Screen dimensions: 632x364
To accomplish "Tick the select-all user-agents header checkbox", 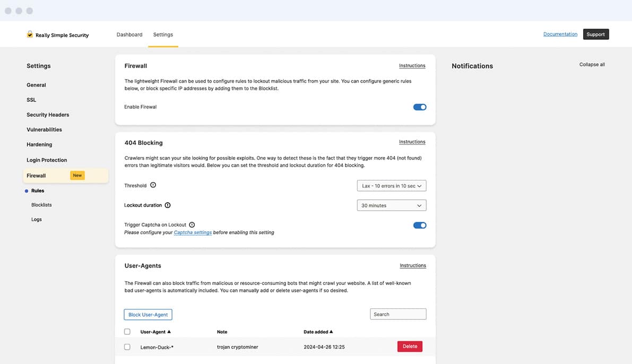I will coord(127,332).
